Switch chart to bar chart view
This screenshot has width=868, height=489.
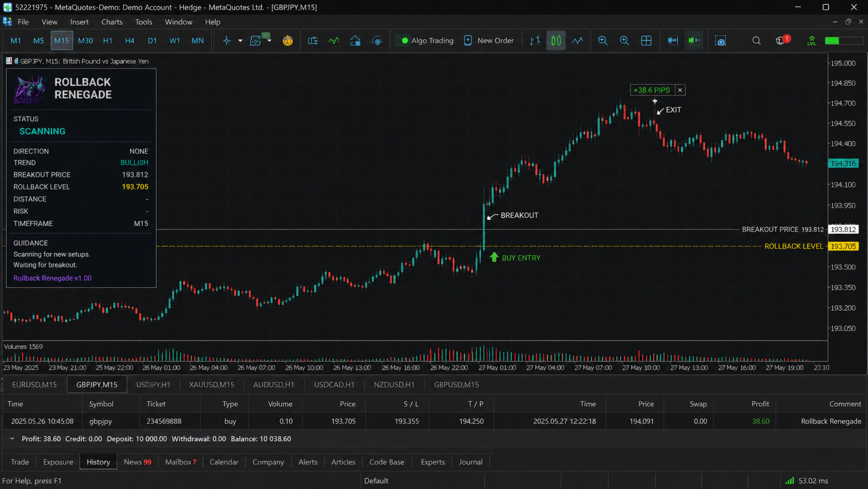coord(535,41)
